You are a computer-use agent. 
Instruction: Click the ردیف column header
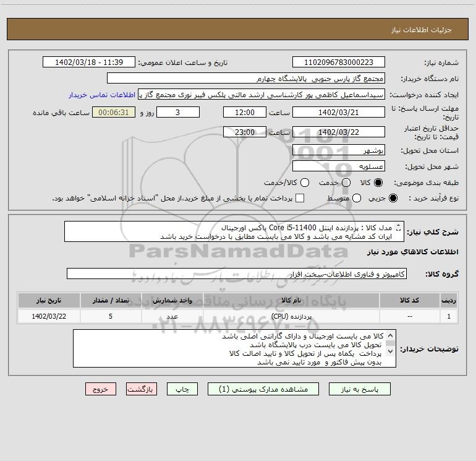pyautogui.click(x=449, y=300)
